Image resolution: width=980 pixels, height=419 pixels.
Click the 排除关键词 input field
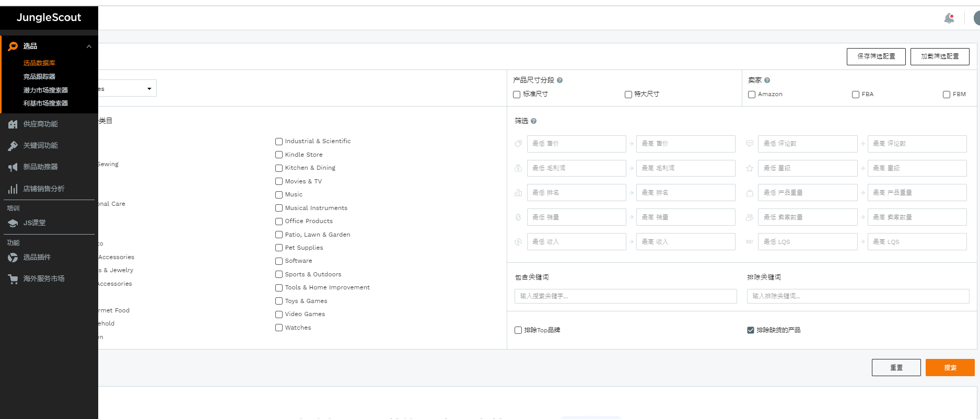click(x=858, y=296)
